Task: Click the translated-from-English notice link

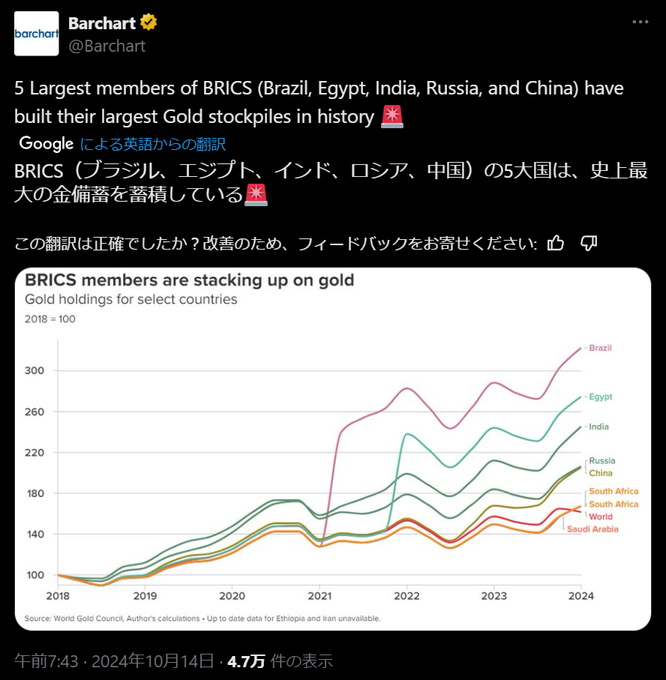Action: [x=152, y=144]
